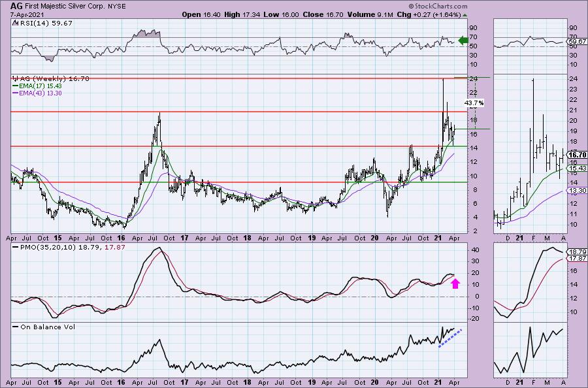Viewport: 588px width, 388px height.
Task: Click the Low 16.00 value
Action: [x=281, y=14]
